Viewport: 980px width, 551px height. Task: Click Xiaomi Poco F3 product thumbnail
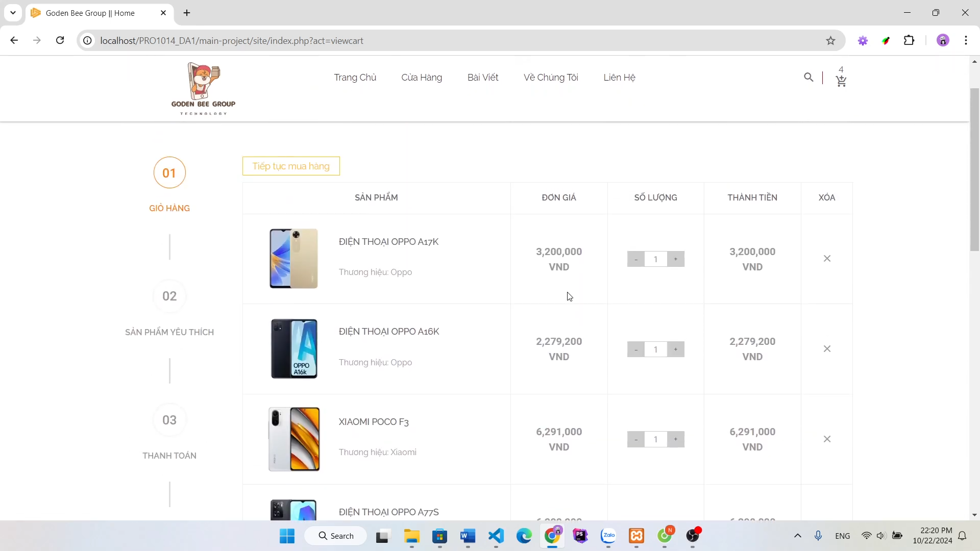point(294,439)
